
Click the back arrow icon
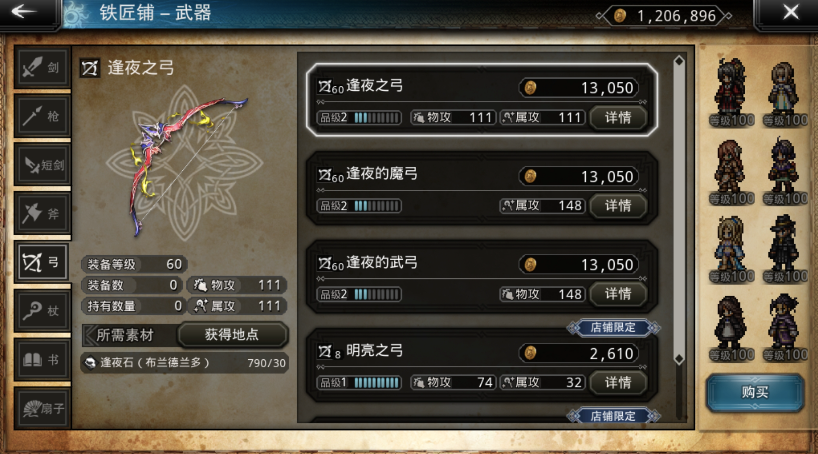[x=25, y=11]
